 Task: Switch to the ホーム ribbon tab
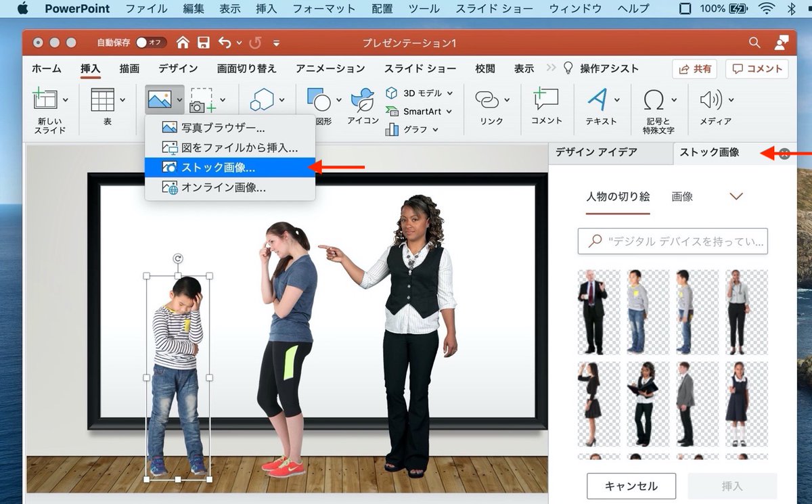tap(46, 68)
